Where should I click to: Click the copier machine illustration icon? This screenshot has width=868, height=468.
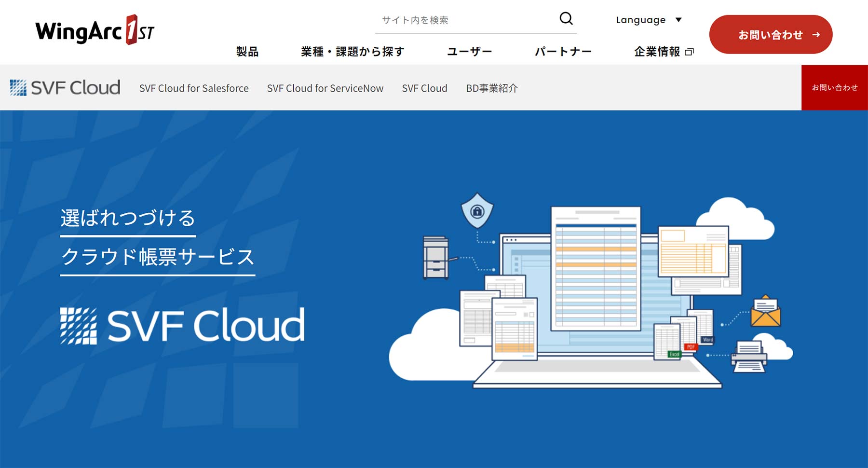coord(436,258)
